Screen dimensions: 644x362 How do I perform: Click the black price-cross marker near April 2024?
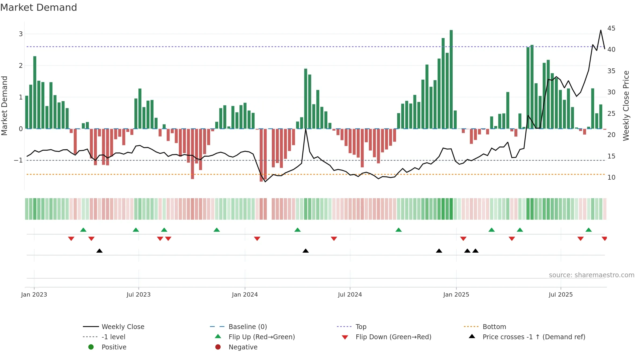pyautogui.click(x=306, y=251)
